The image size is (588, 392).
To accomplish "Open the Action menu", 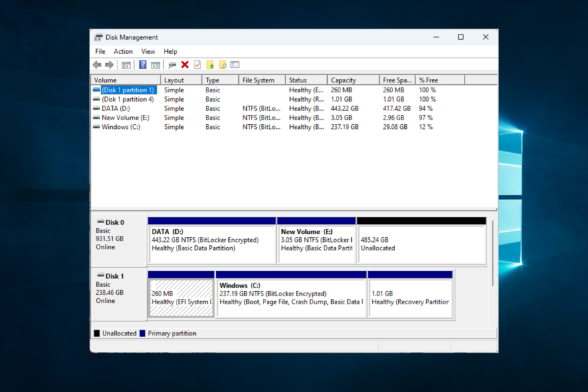I will [123, 51].
